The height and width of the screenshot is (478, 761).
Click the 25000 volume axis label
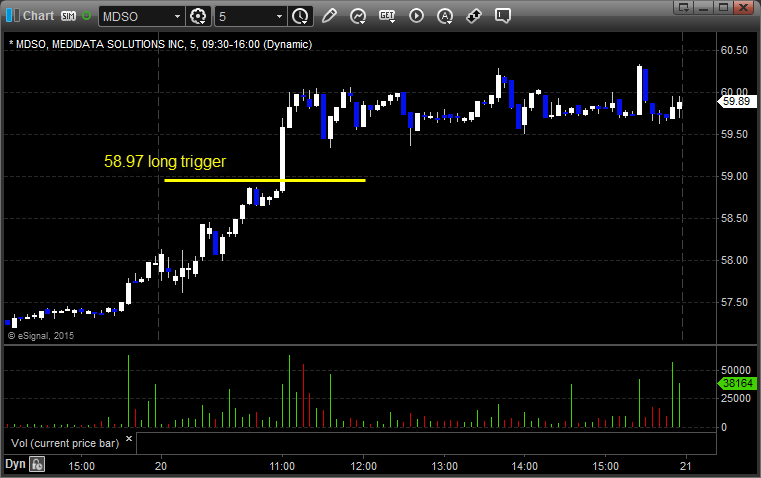pyautogui.click(x=736, y=398)
